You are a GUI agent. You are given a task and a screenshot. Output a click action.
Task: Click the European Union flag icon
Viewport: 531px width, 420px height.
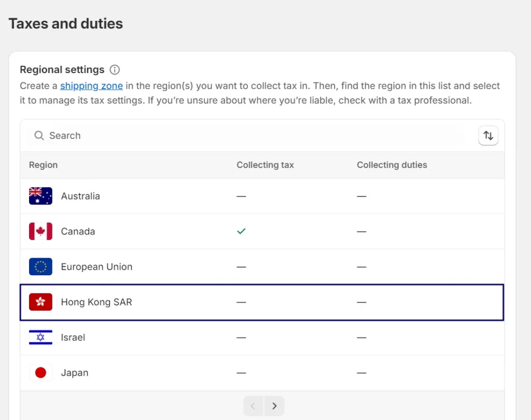coord(40,267)
